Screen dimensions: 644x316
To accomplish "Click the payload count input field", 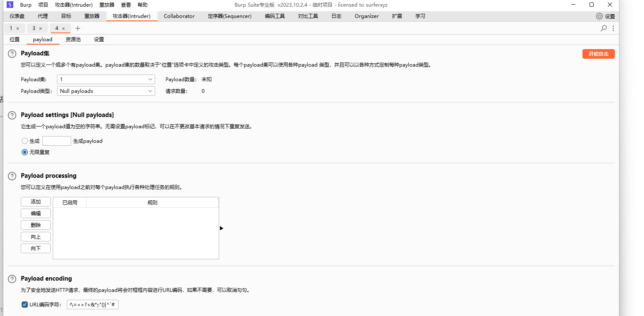I will click(x=57, y=141).
